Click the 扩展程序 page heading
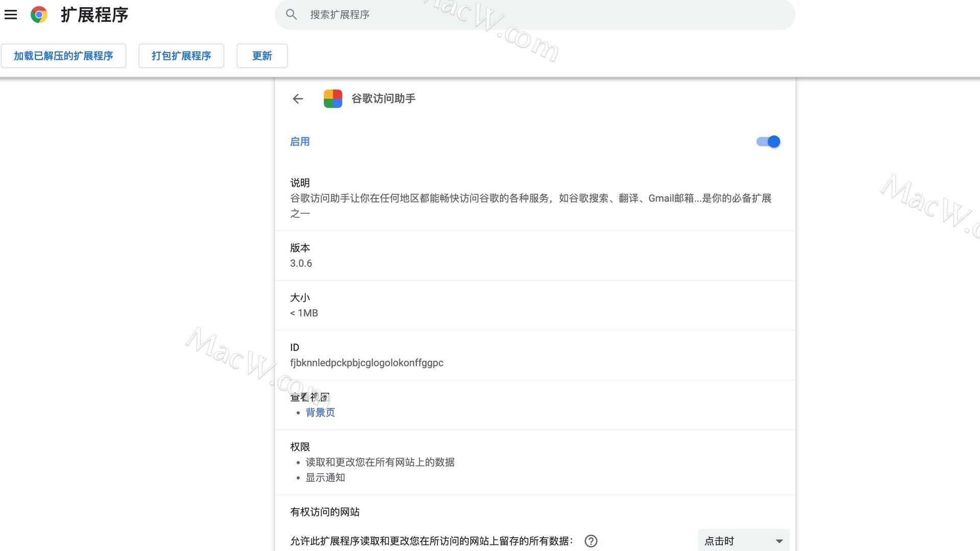Image resolution: width=980 pixels, height=551 pixels. [94, 15]
